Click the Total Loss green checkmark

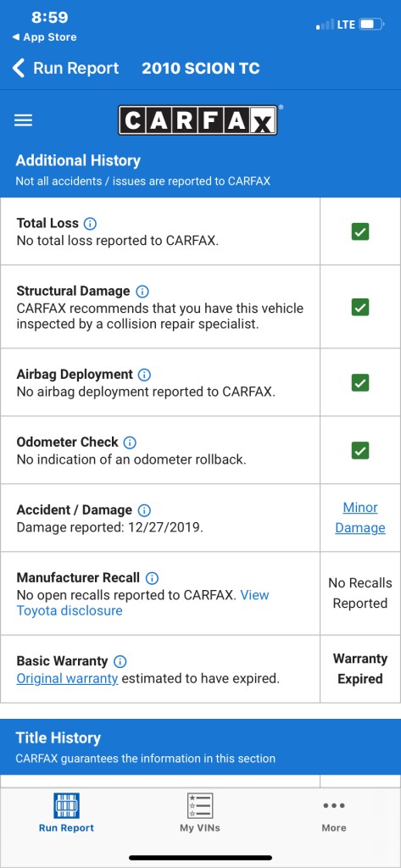click(360, 232)
